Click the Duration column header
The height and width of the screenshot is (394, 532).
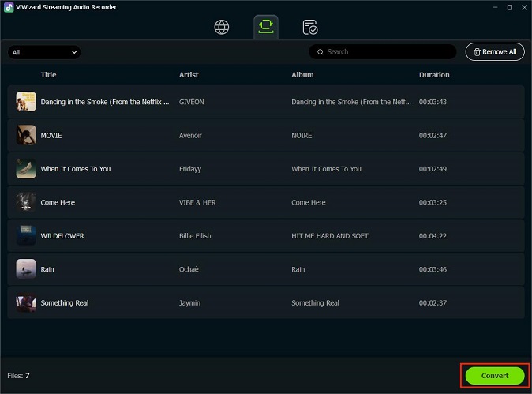click(434, 75)
